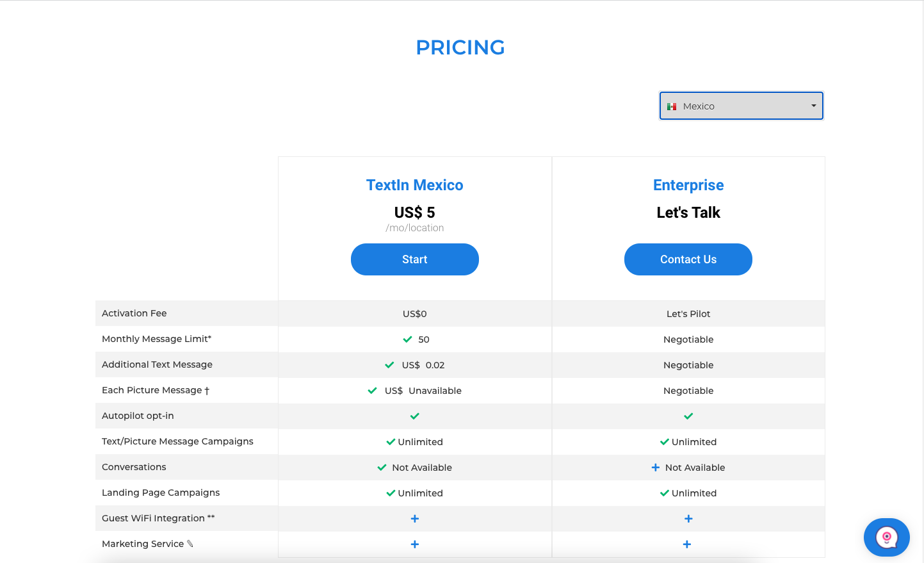Click Negotiable in the Each Picture Message row
This screenshot has width=924, height=563.
pyautogui.click(x=688, y=391)
